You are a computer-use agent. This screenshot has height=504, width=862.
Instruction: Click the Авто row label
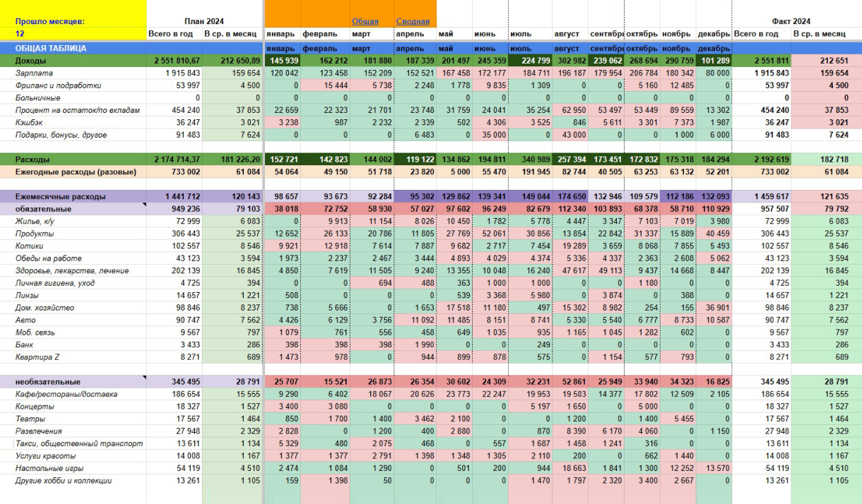[x=25, y=320]
